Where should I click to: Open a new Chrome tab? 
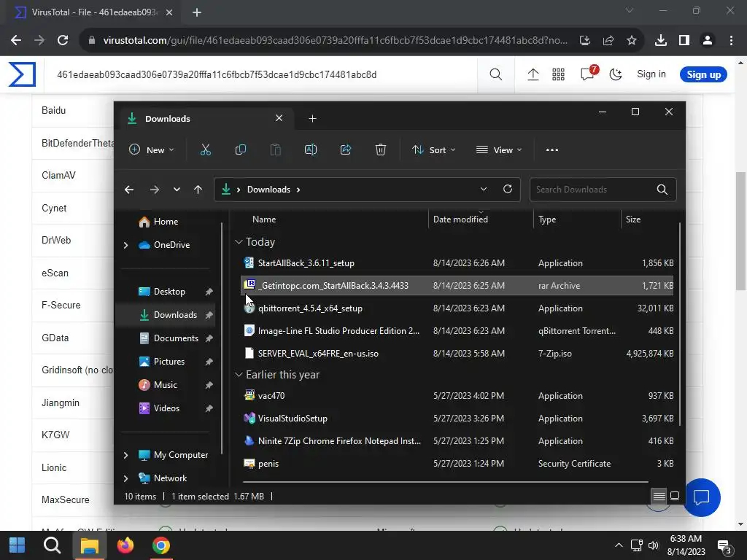pos(197,12)
